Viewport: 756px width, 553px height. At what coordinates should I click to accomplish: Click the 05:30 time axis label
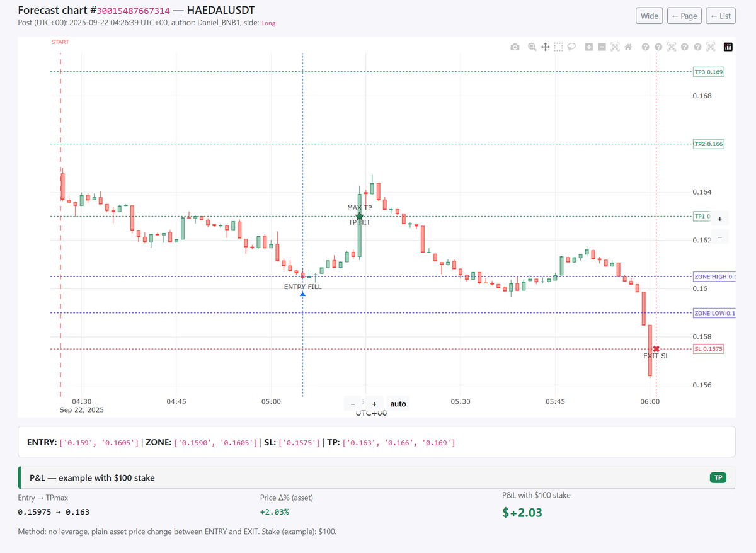461,401
